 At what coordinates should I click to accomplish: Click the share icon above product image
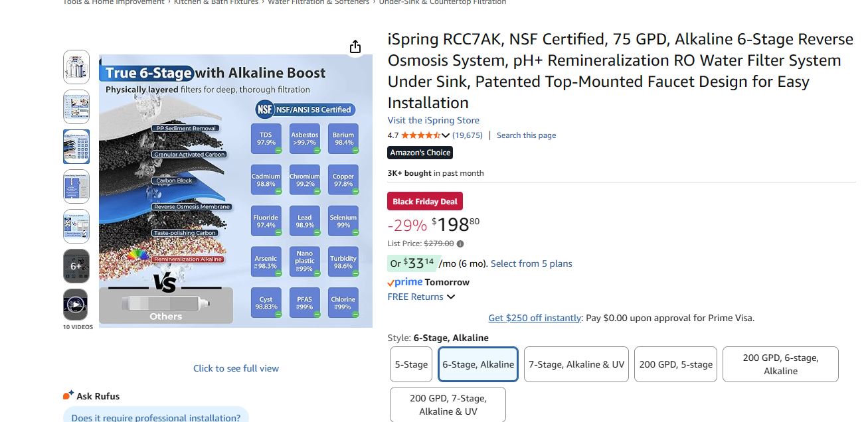(355, 46)
